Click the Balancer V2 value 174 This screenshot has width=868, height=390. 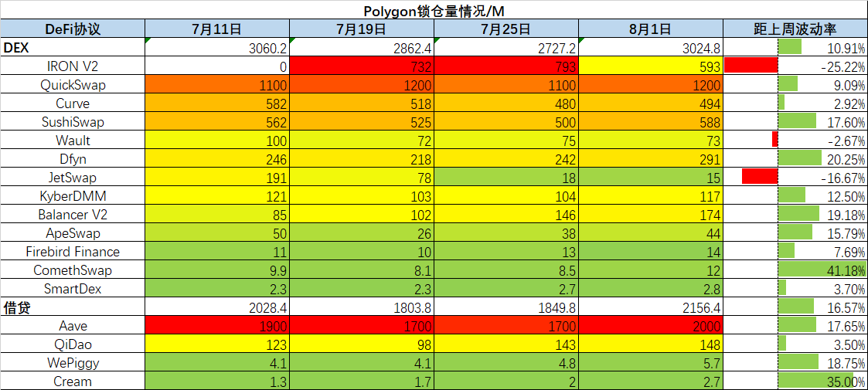click(x=651, y=215)
